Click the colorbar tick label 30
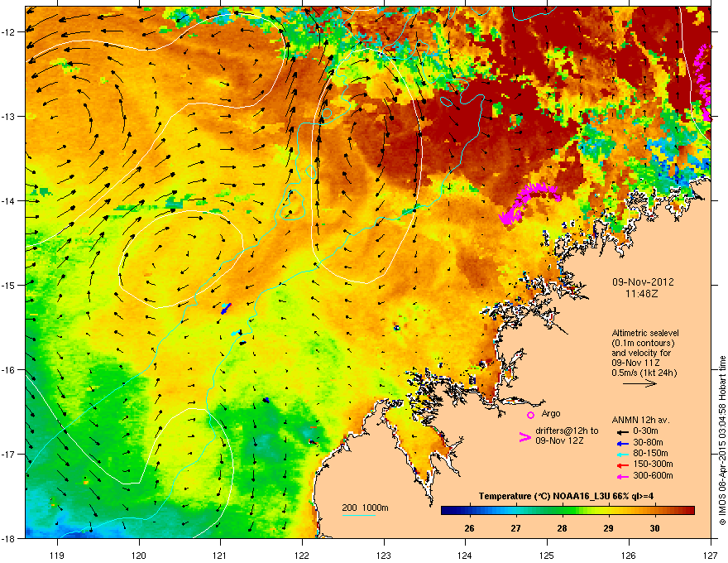Viewport: 728px width, 563px height. 654,528
